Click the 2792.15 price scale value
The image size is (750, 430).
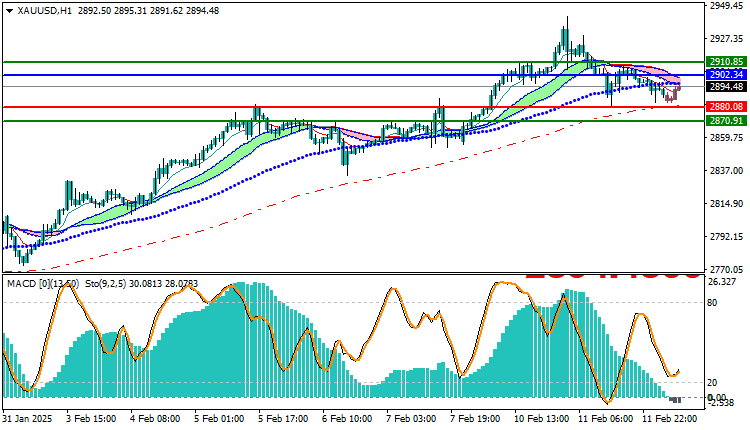(x=726, y=237)
